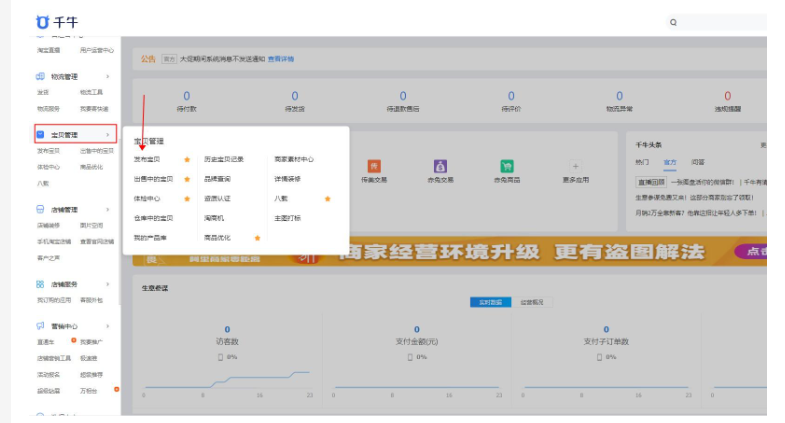
Task: Open the orange 传 trade app icon
Action: coord(374,166)
